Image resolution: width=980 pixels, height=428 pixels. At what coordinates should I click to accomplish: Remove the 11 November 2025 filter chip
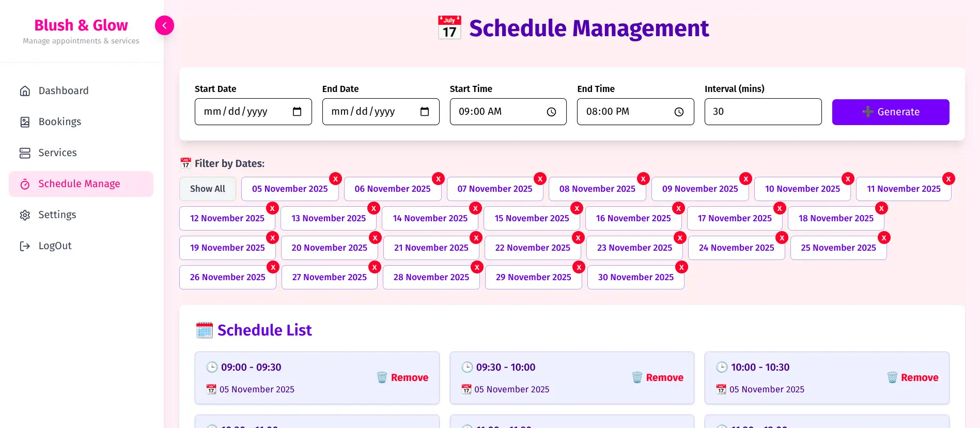click(948, 179)
